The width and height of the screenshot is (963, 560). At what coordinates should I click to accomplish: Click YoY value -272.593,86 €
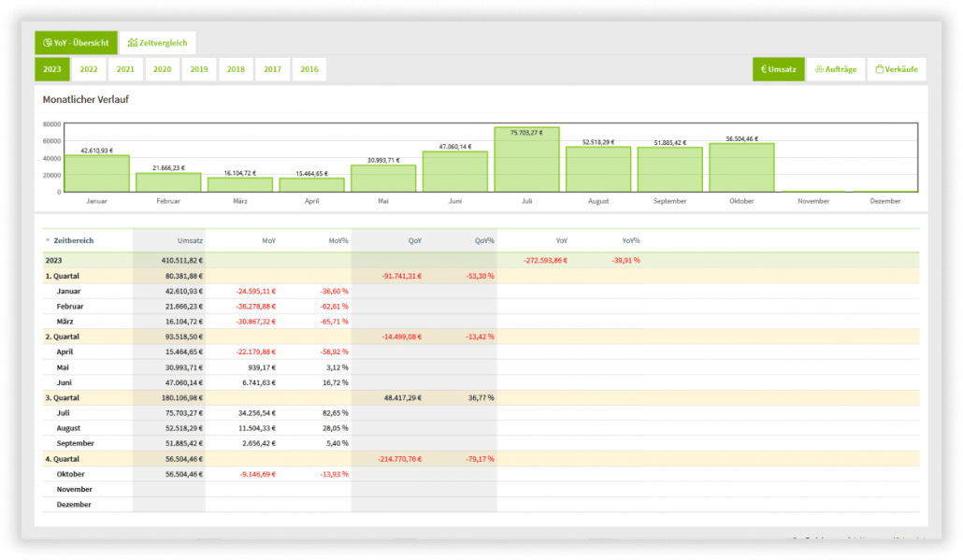pos(545,260)
